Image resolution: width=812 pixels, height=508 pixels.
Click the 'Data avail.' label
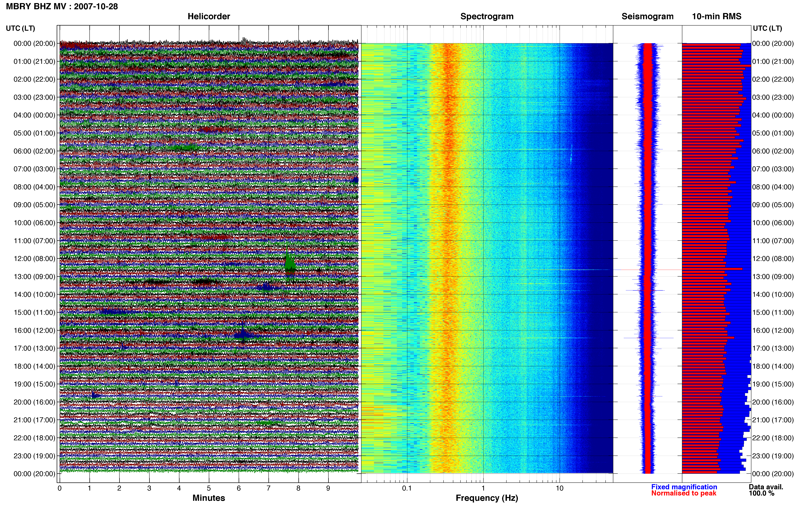pos(766,487)
